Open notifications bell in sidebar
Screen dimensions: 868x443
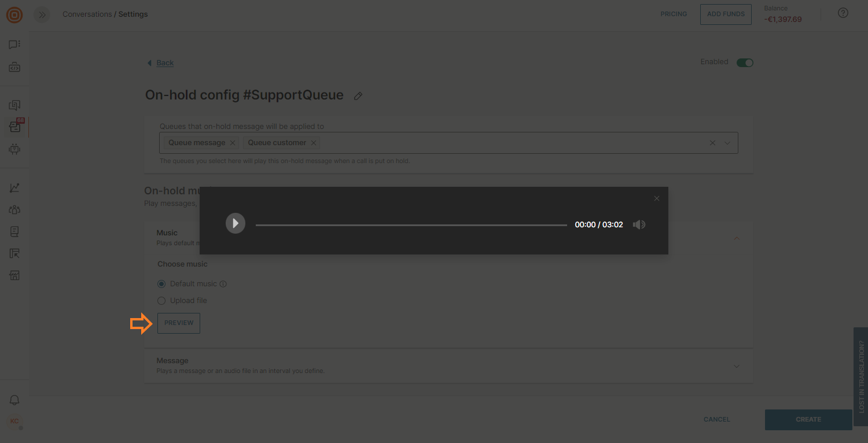click(x=14, y=400)
